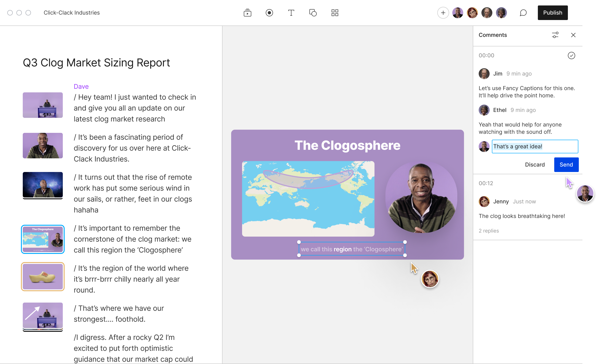Add a collaborator with plus button
The image size is (597, 364).
coord(443,13)
